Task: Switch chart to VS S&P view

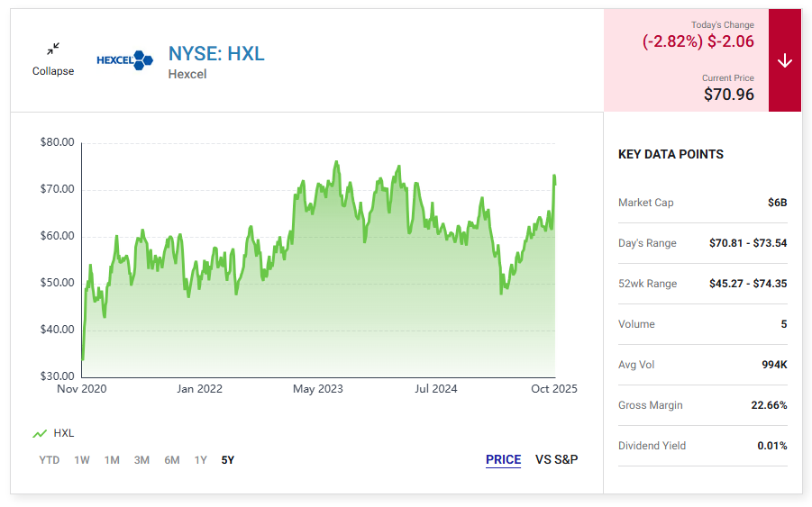Action: (x=557, y=459)
